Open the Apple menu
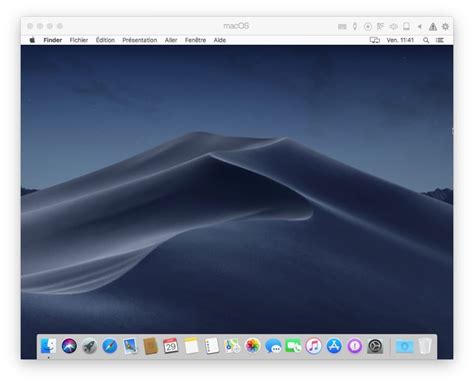This screenshot has height=384, width=474. 32,40
